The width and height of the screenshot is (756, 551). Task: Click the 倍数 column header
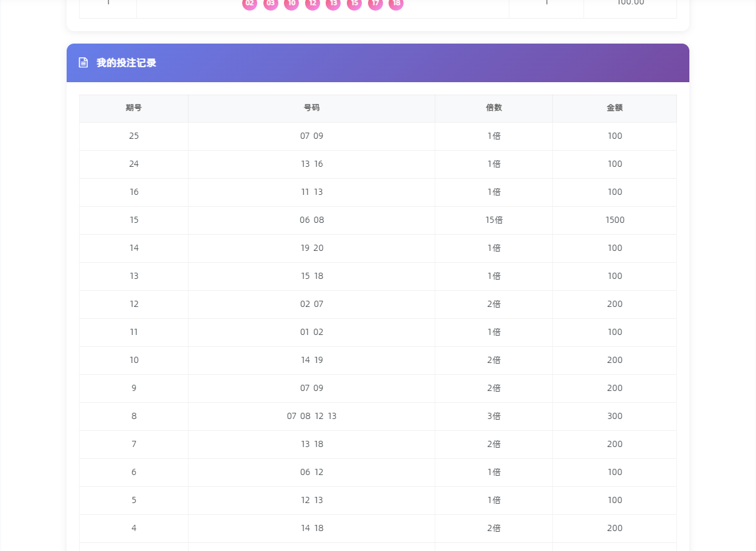(494, 108)
